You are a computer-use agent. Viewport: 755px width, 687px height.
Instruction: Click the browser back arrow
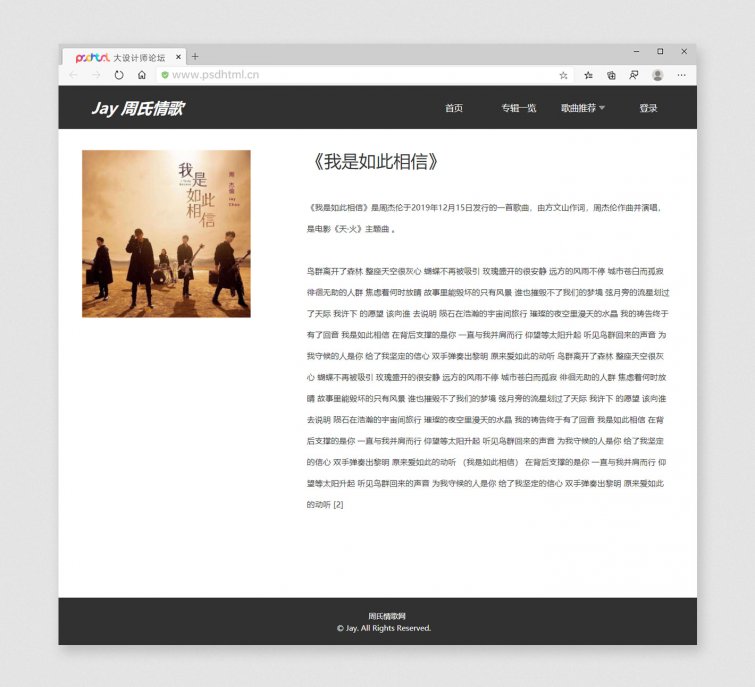(x=73, y=75)
